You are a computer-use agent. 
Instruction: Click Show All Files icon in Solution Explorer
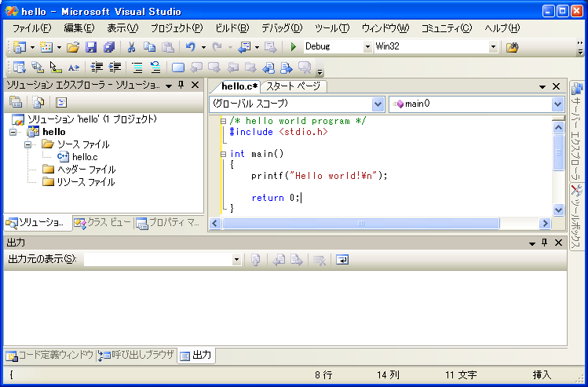pos(38,102)
